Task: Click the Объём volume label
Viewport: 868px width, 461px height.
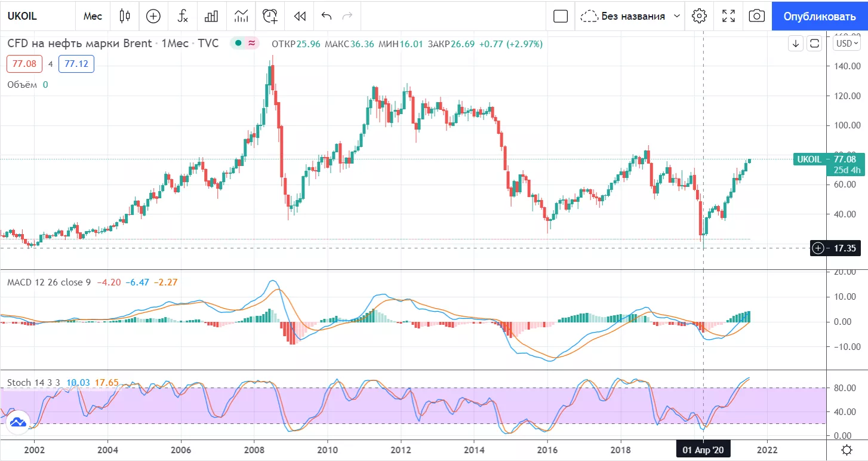Action: click(x=22, y=85)
